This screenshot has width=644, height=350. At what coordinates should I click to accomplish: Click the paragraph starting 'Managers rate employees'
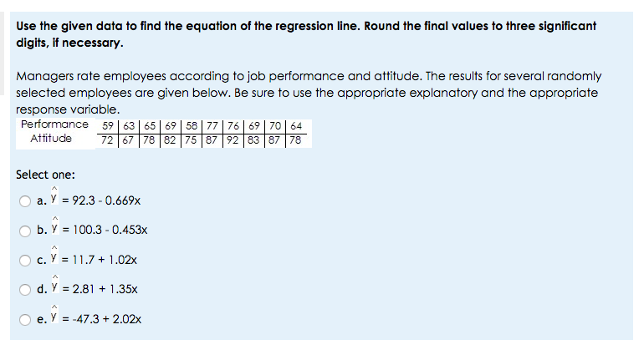click(x=309, y=93)
